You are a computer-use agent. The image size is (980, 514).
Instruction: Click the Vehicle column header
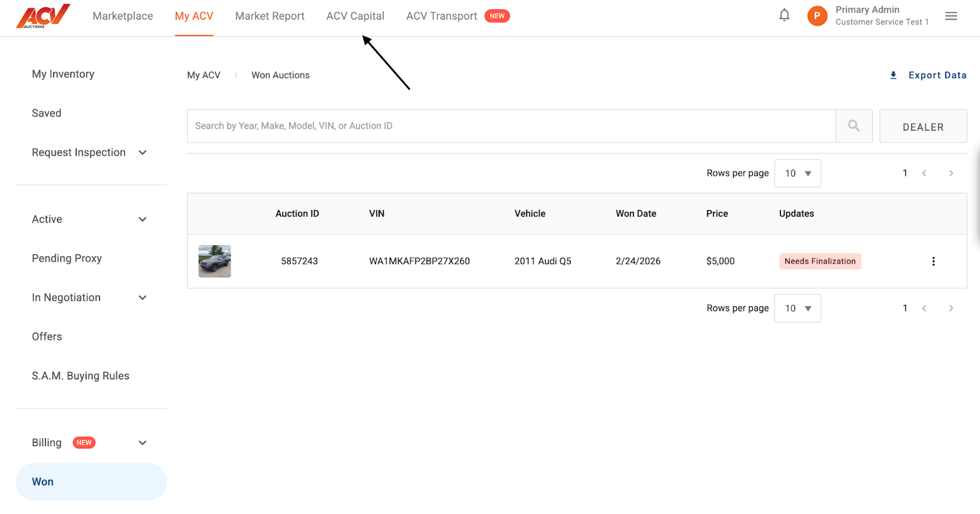(530, 214)
